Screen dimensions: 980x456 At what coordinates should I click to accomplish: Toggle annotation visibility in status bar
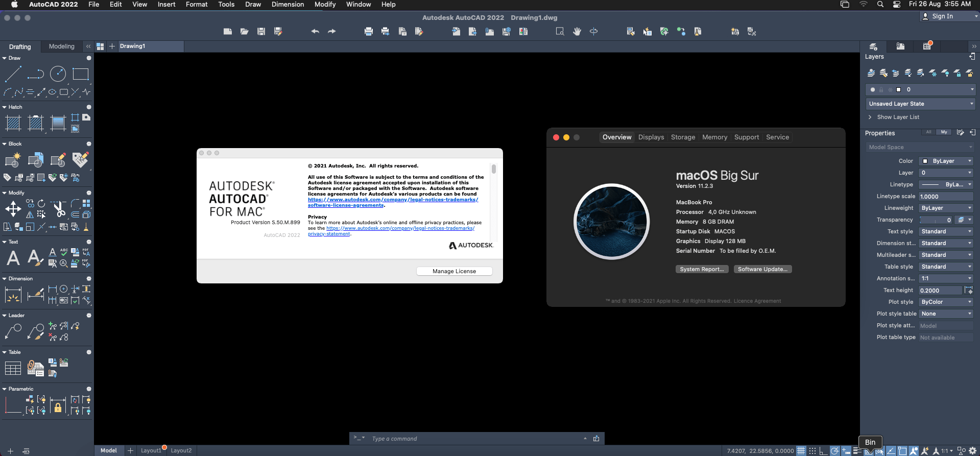coord(914,451)
